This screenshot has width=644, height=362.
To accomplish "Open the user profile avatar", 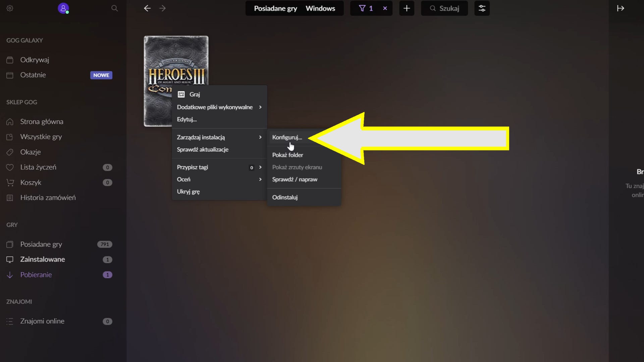I will tap(63, 8).
